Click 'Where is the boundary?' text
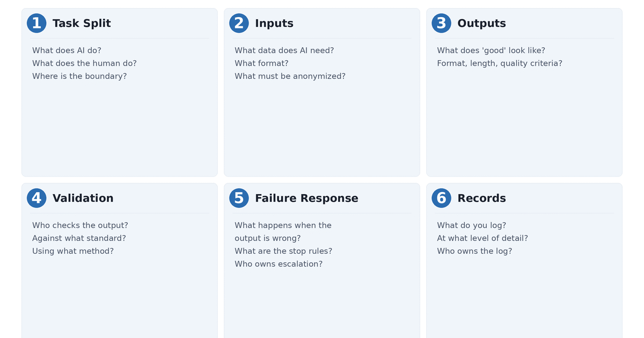Viewport: 644px width, 338px height. [x=79, y=76]
